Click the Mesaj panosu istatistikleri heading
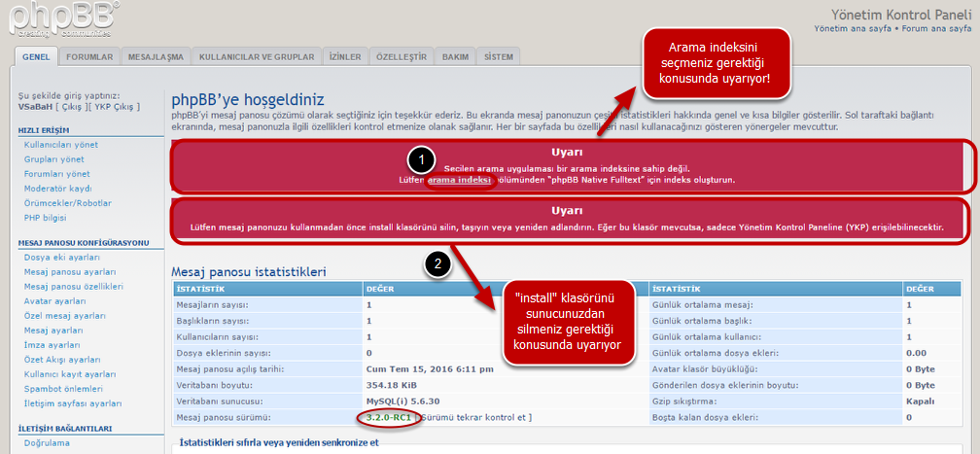 [x=249, y=271]
